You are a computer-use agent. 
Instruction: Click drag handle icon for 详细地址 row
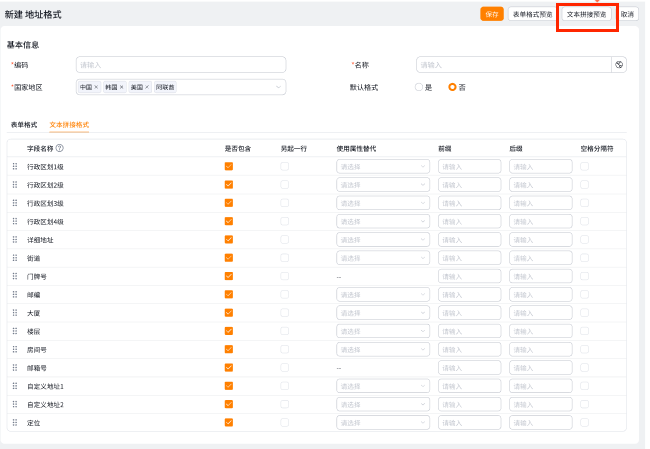(x=15, y=240)
